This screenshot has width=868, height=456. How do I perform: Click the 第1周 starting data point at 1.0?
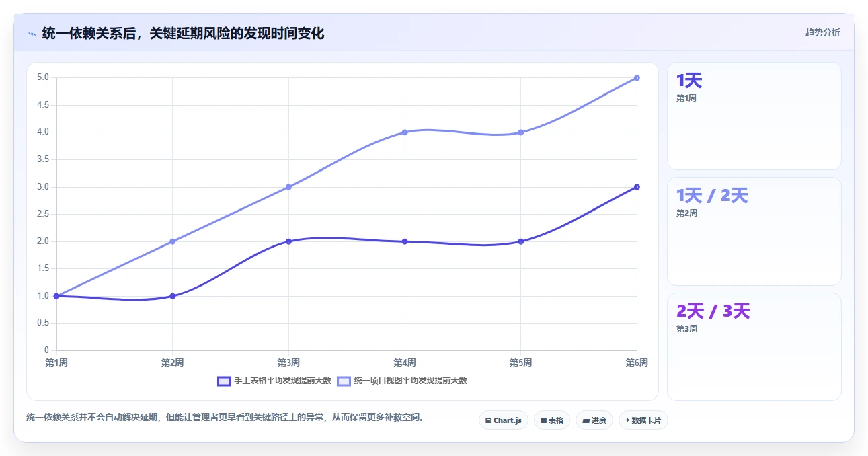(56, 296)
